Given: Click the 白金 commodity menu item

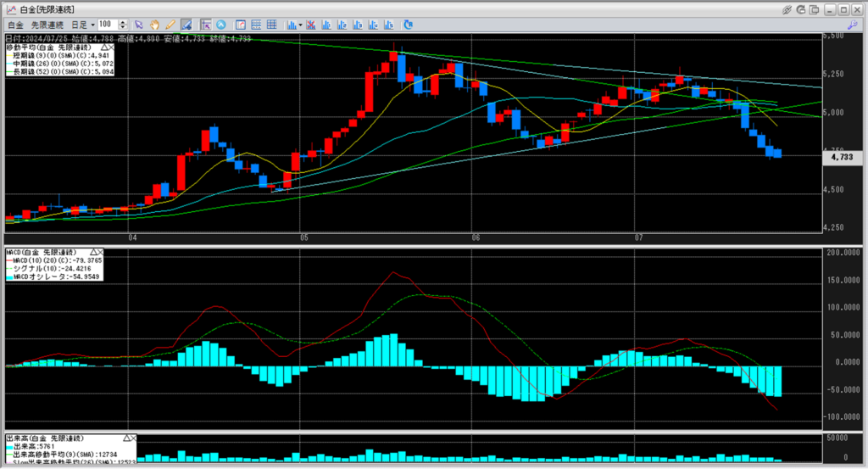Looking at the screenshot, I should click(x=14, y=25).
